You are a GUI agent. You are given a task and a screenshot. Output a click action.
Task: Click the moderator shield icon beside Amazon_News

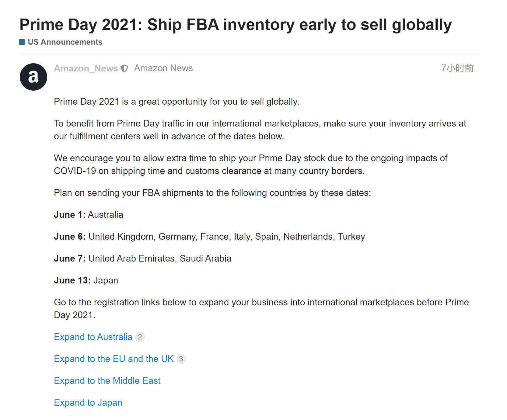124,68
